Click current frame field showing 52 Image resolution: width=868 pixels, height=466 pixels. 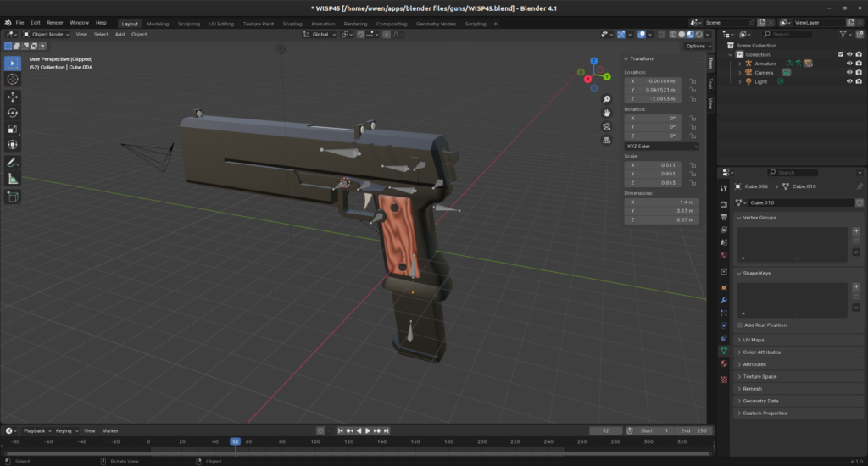coord(605,430)
